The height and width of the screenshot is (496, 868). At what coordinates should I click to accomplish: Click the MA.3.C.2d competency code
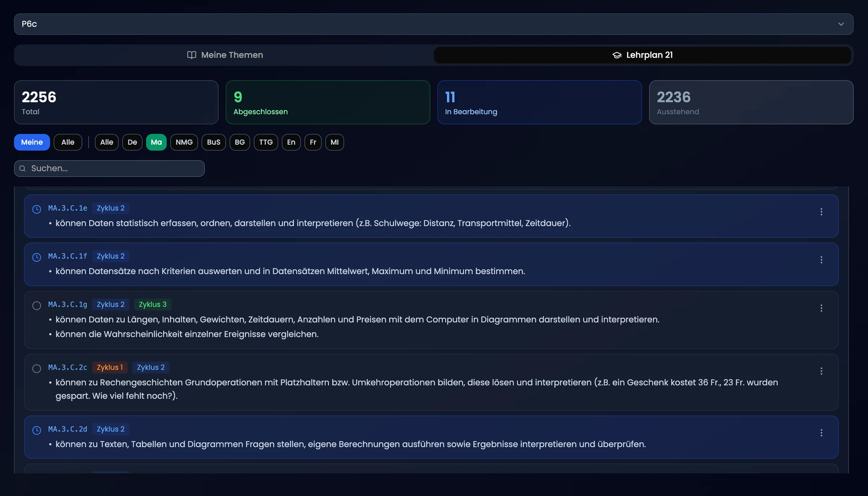68,429
